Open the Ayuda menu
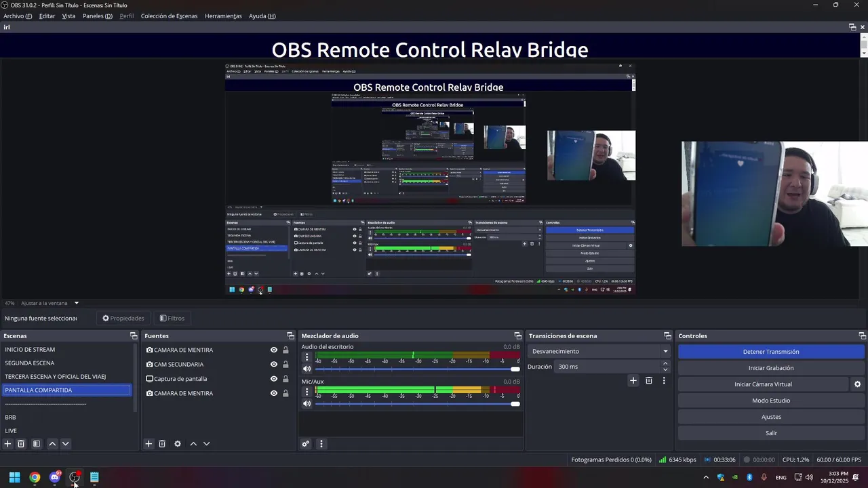The width and height of the screenshot is (868, 488). point(262,16)
